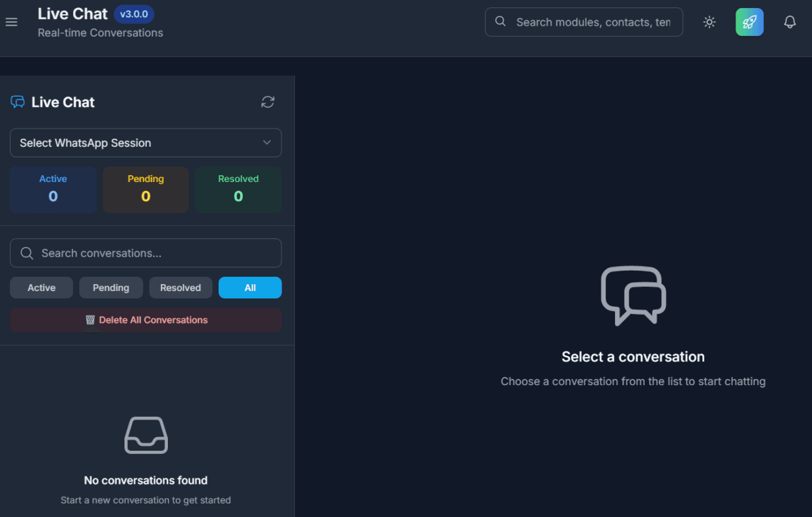Image resolution: width=812 pixels, height=517 pixels.
Task: Refresh conversations with the refresh icon
Action: coord(267,102)
